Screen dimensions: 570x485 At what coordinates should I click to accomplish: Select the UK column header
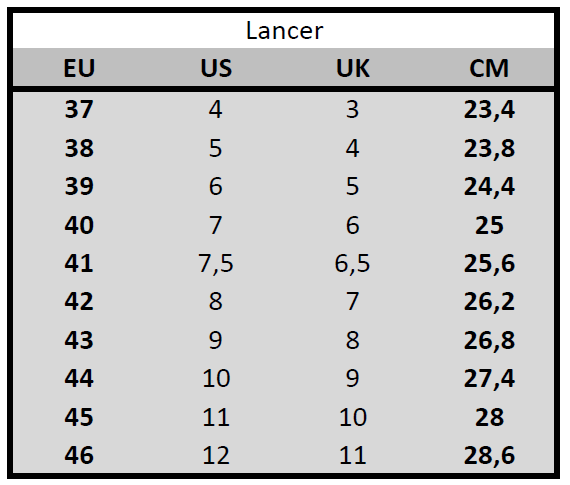pos(353,68)
